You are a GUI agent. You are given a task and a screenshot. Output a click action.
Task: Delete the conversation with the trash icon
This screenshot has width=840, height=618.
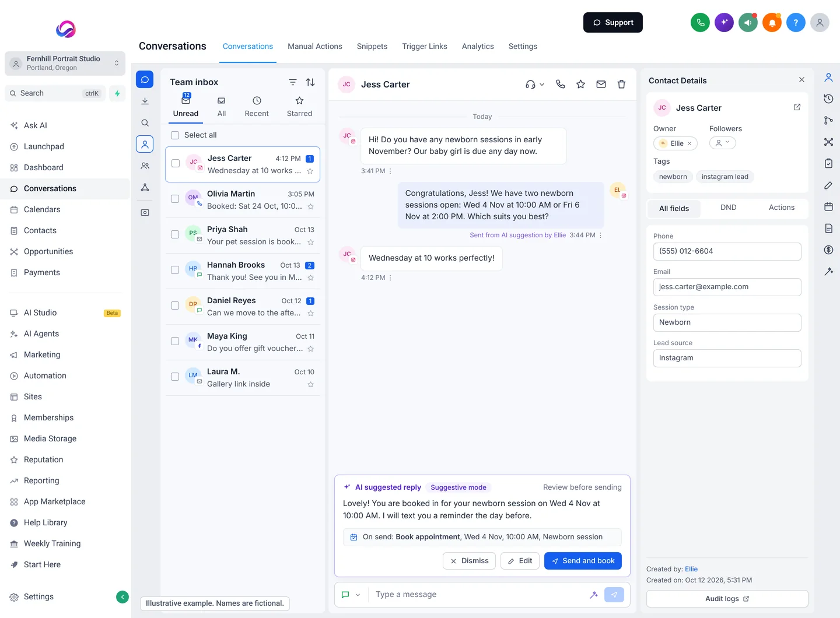coord(621,85)
